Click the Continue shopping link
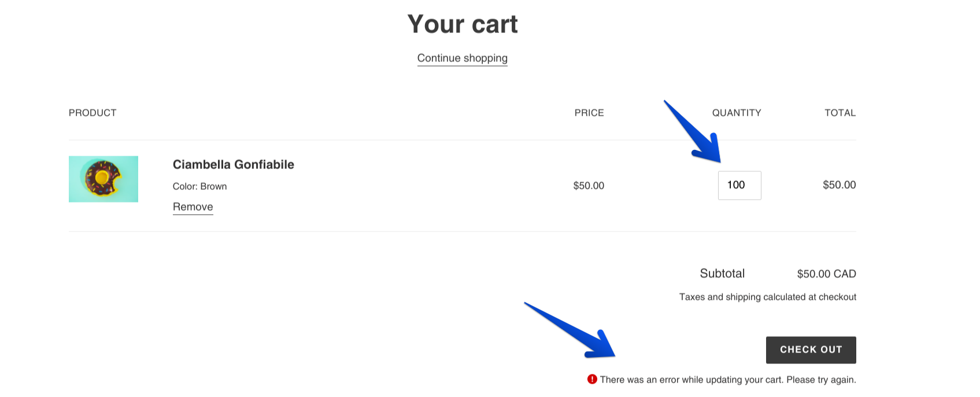The width and height of the screenshot is (980, 397). coord(462,58)
